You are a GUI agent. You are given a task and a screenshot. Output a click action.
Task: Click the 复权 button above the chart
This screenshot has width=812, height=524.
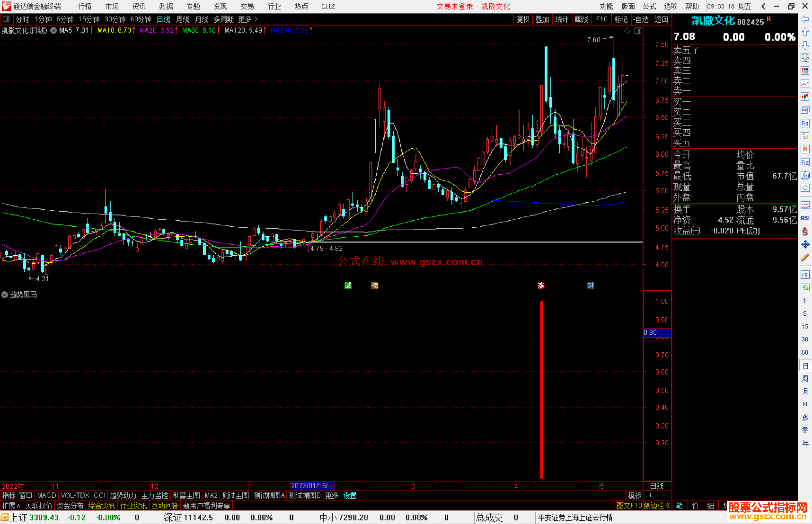[523, 19]
